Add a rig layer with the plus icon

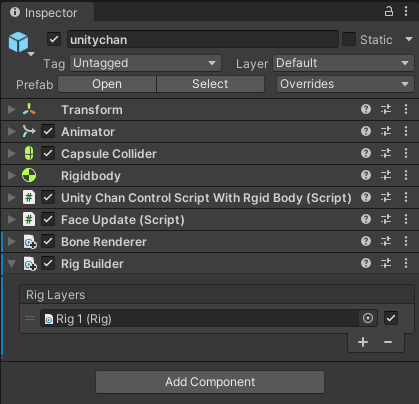coord(363,342)
